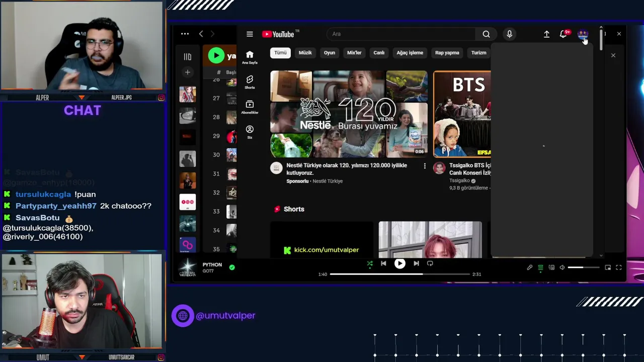Close the panel with the X below YouTube header

(x=613, y=55)
